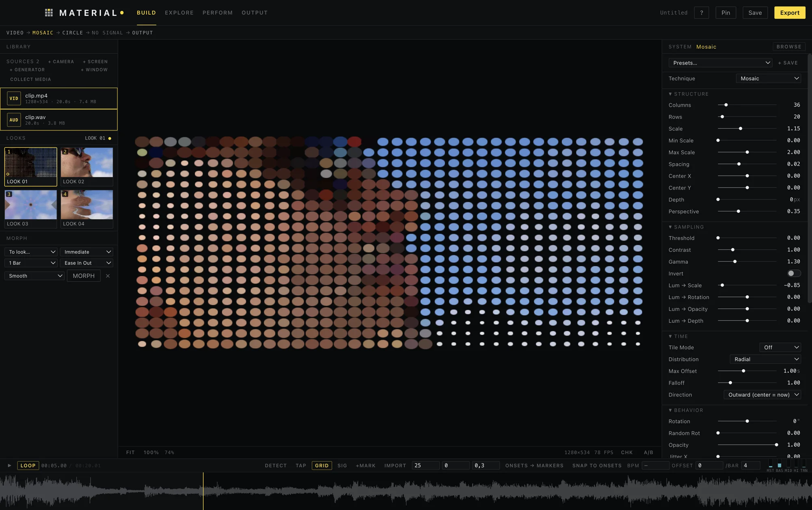The image size is (812, 510).
Task: Open help with the question mark button
Action: [x=701, y=13]
